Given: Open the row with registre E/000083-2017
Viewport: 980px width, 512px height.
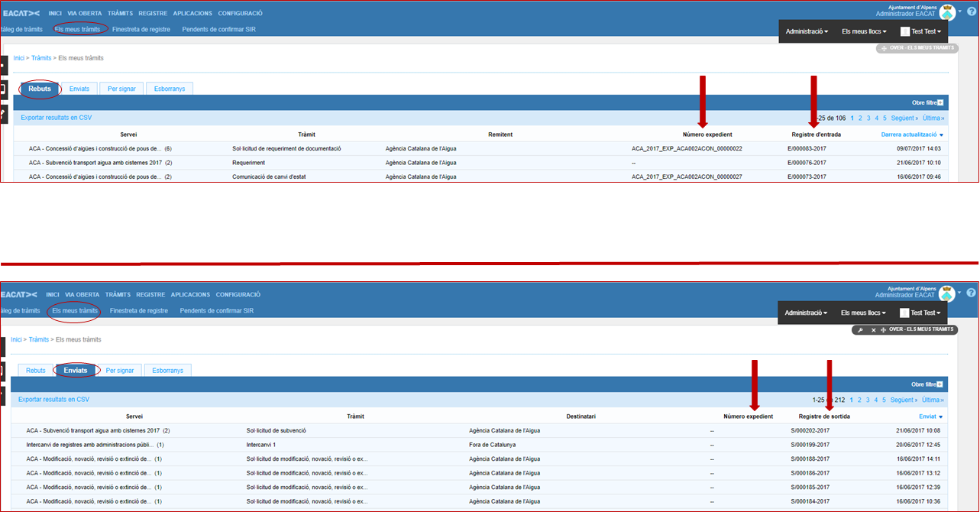Looking at the screenshot, I should (807, 148).
